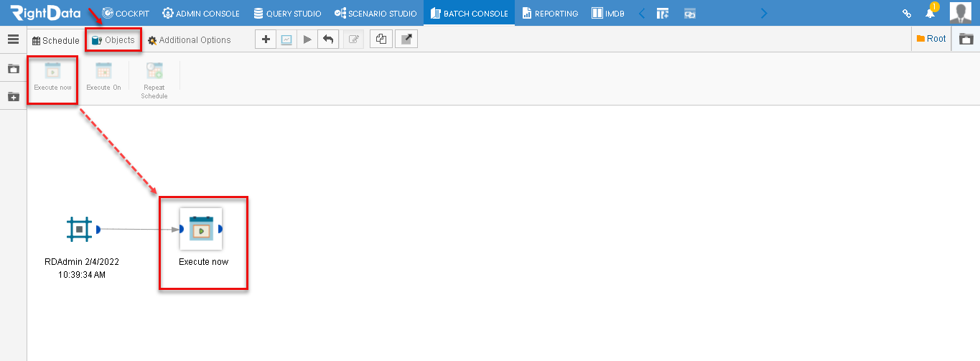Click the play run toolbar button

[307, 39]
